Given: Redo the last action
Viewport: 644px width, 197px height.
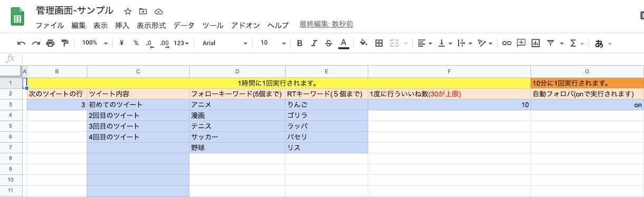Looking at the screenshot, I should click(x=36, y=43).
